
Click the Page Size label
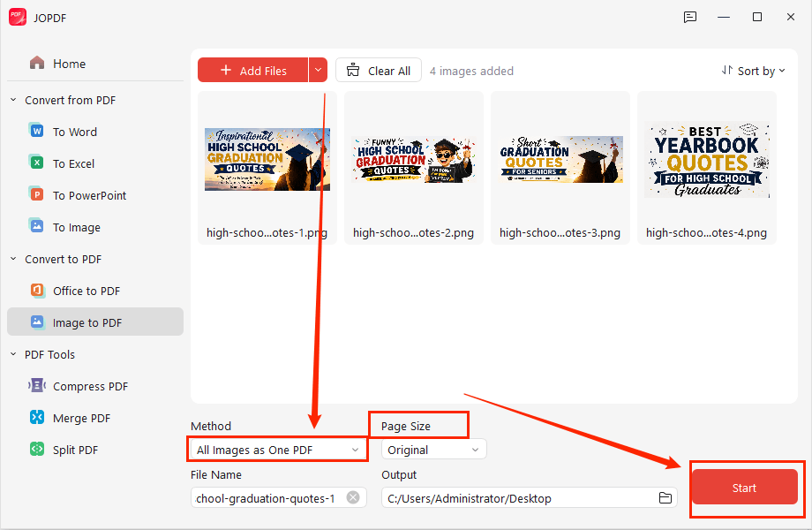pos(405,426)
